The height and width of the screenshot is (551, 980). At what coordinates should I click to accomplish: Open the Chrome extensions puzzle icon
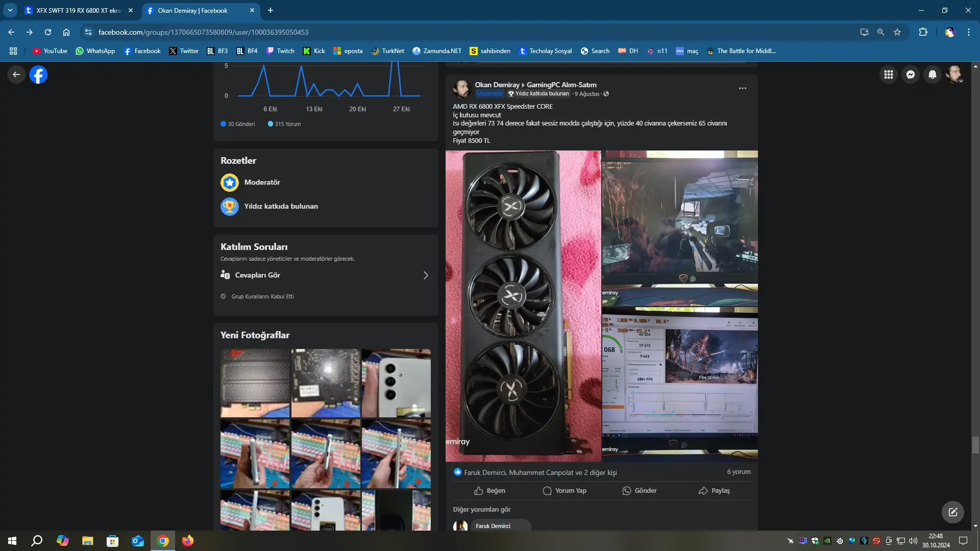tap(923, 32)
